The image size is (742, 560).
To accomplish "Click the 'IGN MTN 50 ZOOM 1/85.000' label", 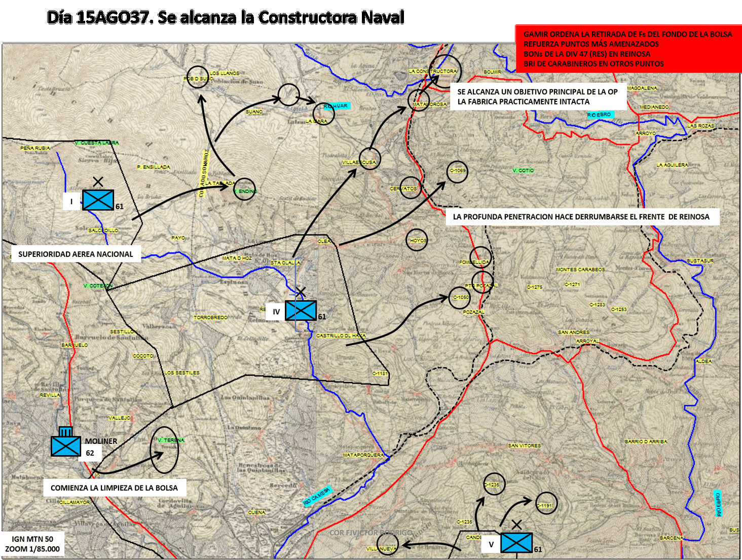I will pos(32,544).
